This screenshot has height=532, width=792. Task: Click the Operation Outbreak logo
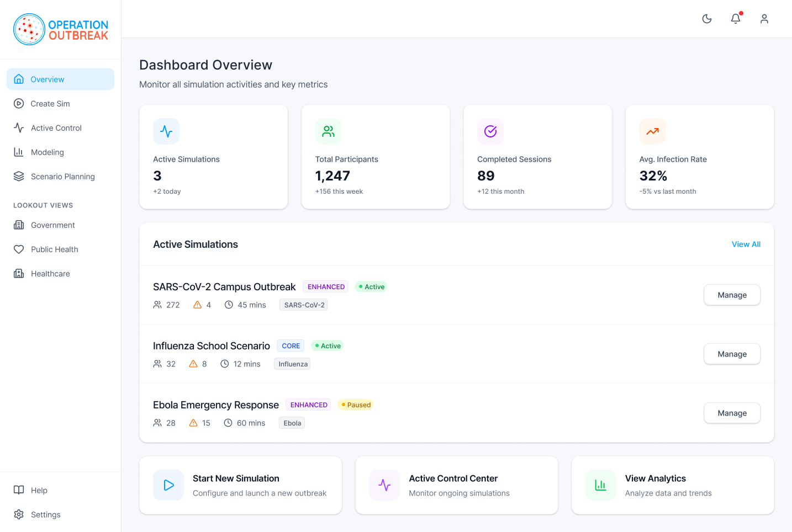click(60, 29)
